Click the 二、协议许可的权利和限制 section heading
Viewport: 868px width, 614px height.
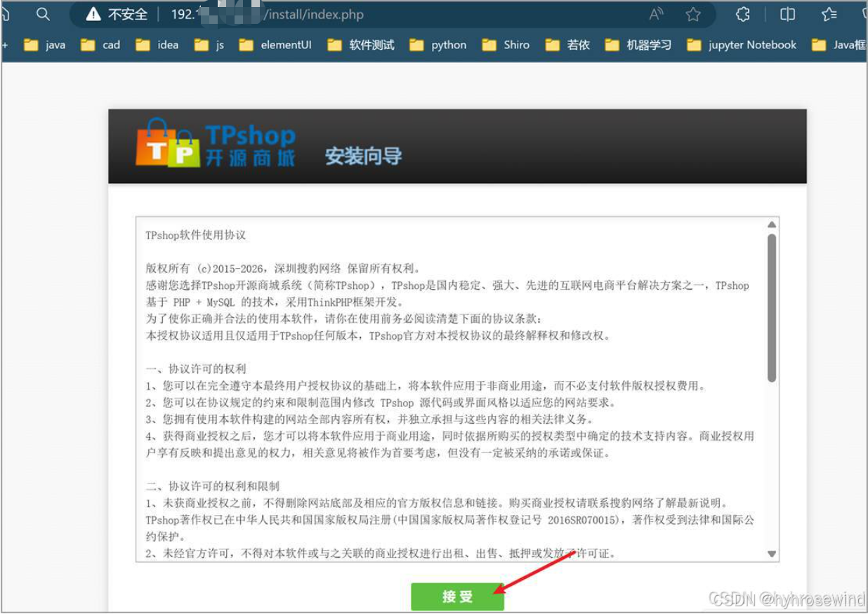213,486
